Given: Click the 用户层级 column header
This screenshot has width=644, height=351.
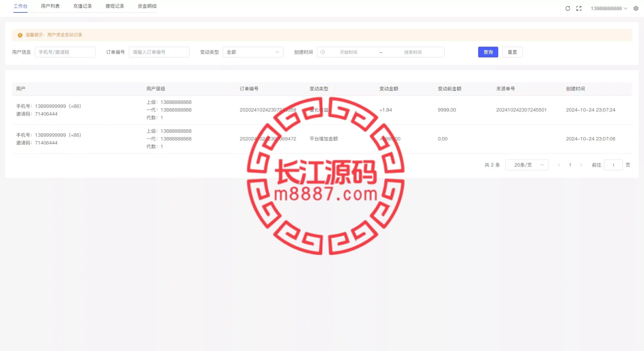Looking at the screenshot, I should 156,89.
